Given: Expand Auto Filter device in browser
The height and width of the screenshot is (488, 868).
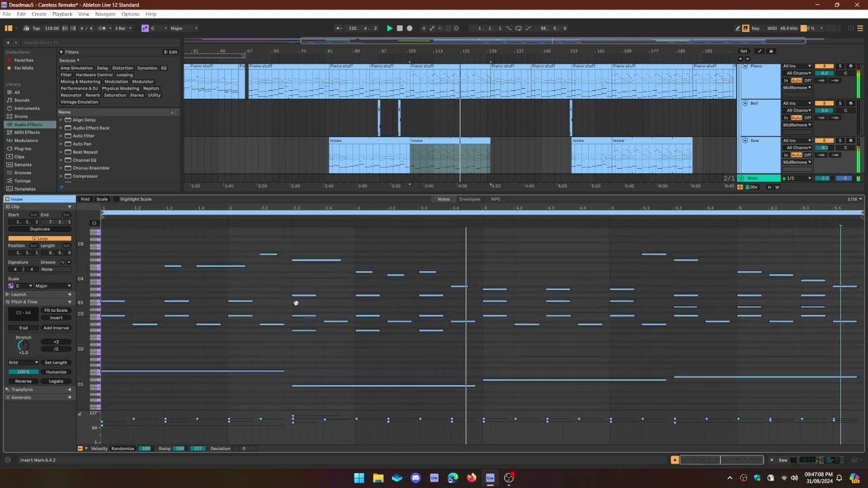Looking at the screenshot, I should tap(60, 136).
